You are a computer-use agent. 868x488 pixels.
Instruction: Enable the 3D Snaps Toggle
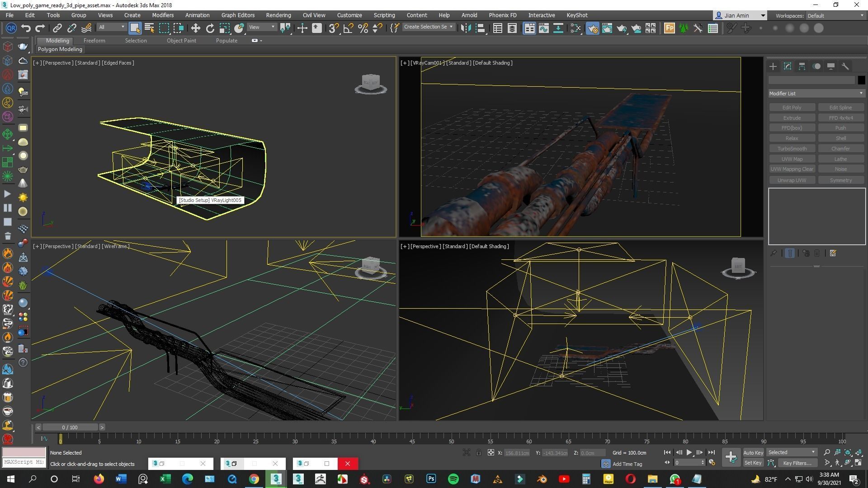tap(333, 28)
